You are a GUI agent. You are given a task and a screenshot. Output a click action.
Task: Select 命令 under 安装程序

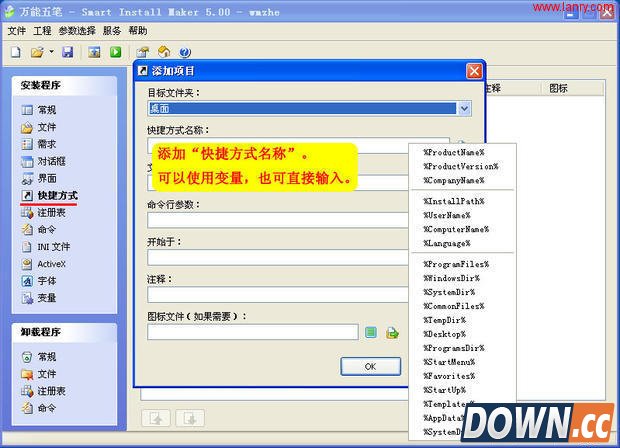point(39,229)
